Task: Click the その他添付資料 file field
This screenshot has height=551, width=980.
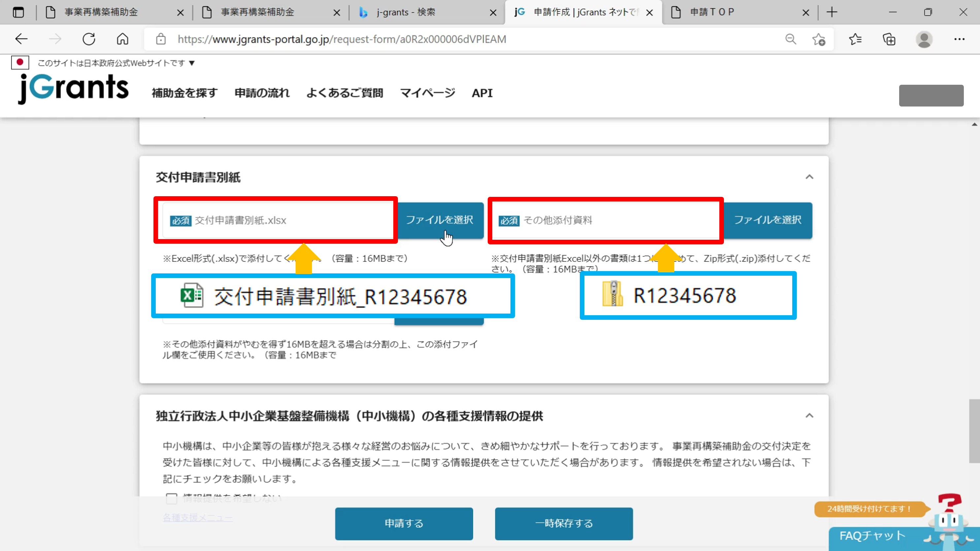Action: pyautogui.click(x=606, y=220)
